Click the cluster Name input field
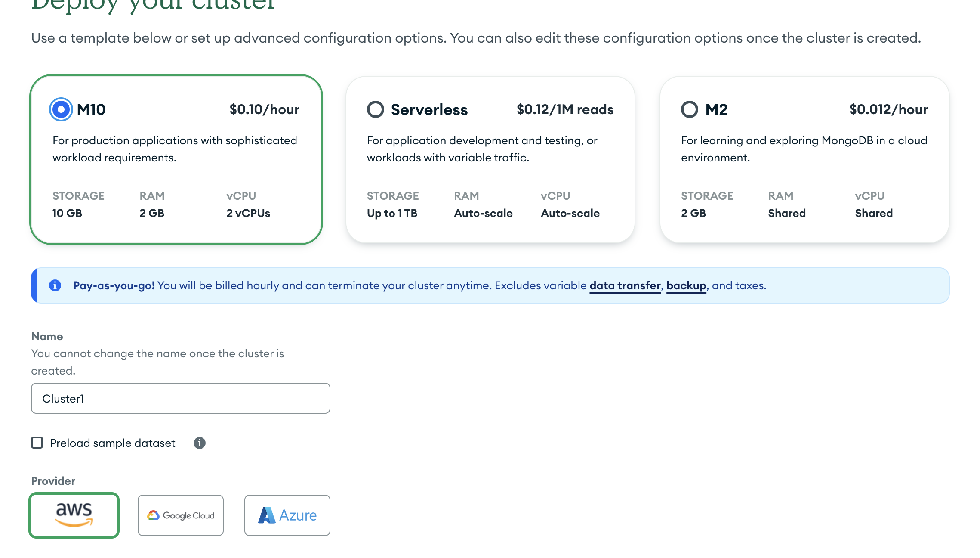 (181, 398)
